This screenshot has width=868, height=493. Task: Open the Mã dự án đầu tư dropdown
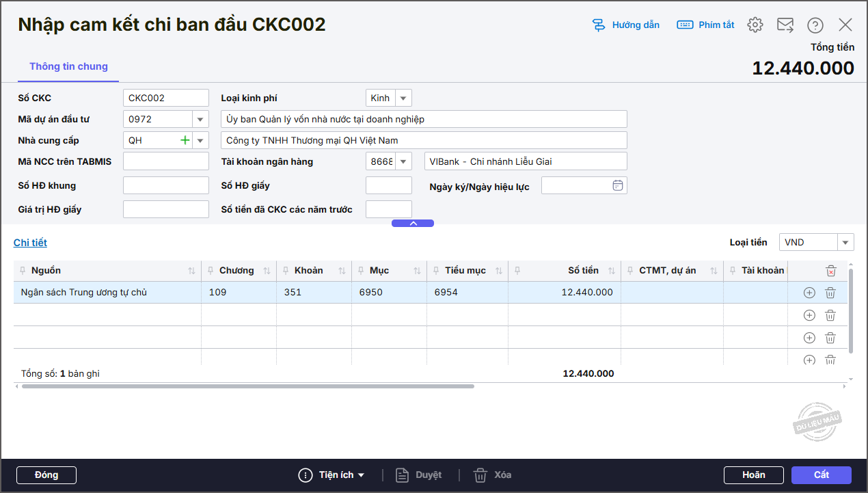coord(200,120)
